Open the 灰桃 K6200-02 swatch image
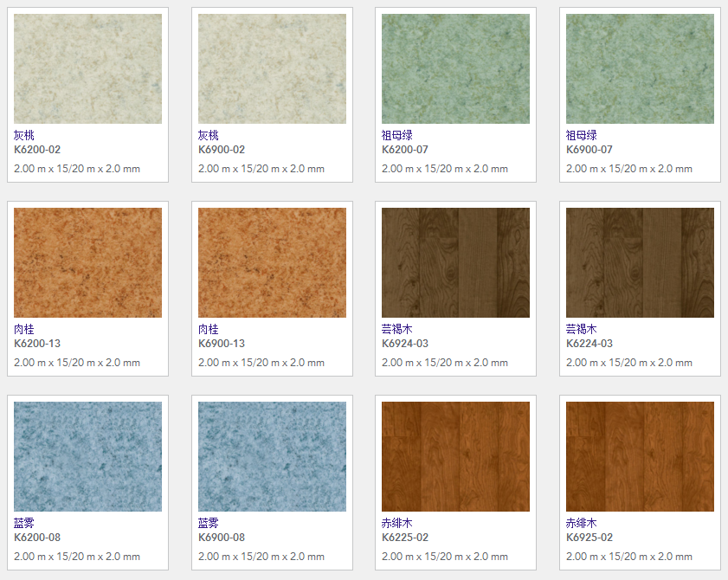The height and width of the screenshot is (580, 728). (87, 68)
